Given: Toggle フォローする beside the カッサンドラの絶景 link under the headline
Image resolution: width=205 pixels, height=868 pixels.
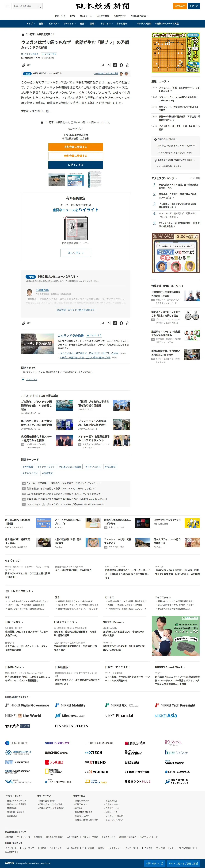Looking at the screenshot, I should coord(49,54).
